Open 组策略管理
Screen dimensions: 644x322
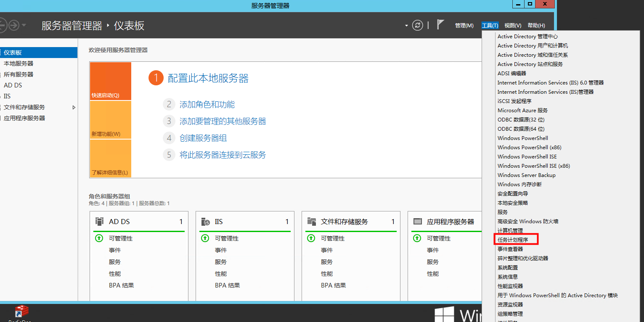point(510,314)
